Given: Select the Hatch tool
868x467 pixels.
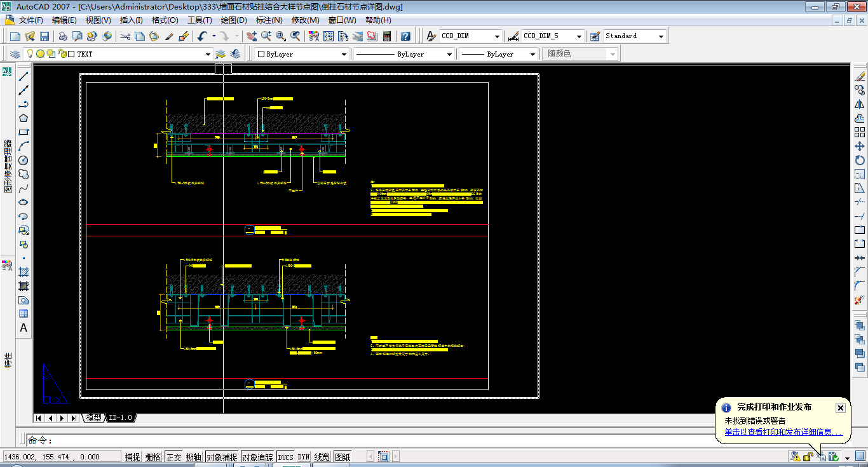Looking at the screenshot, I should click(24, 272).
